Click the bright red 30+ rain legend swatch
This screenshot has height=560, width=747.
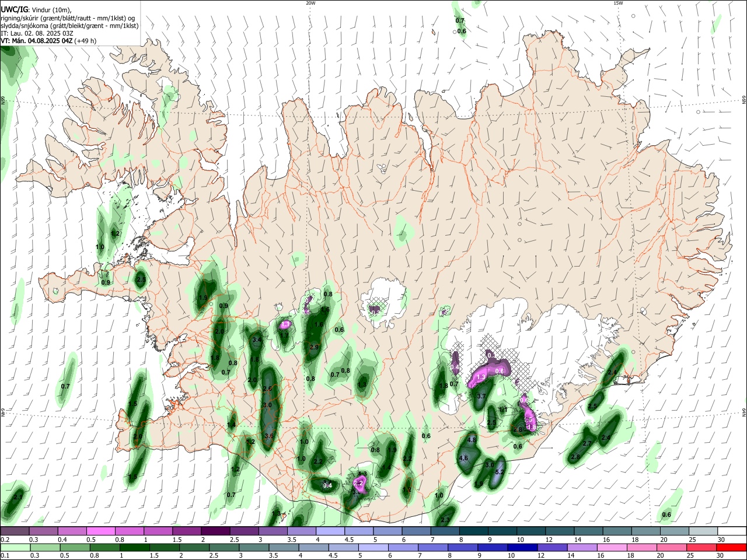[x=731, y=547]
